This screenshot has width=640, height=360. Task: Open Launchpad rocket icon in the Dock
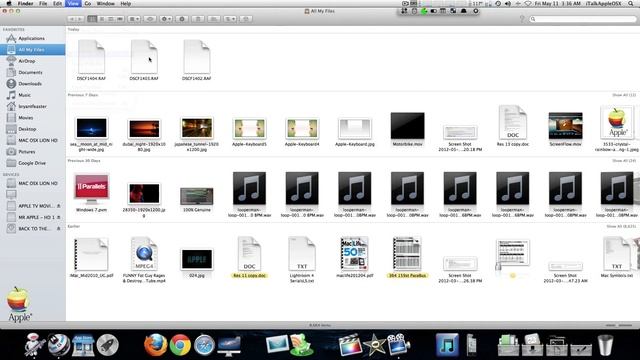(x=107, y=345)
